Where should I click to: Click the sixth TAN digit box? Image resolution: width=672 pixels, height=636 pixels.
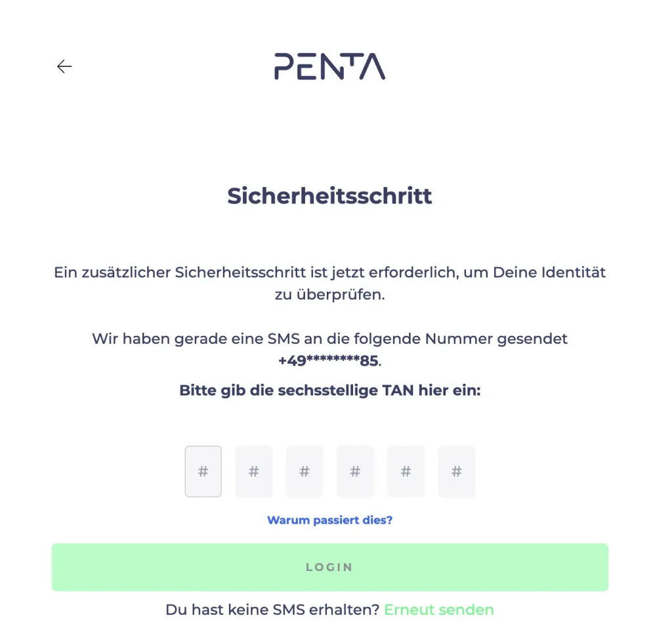[456, 471]
